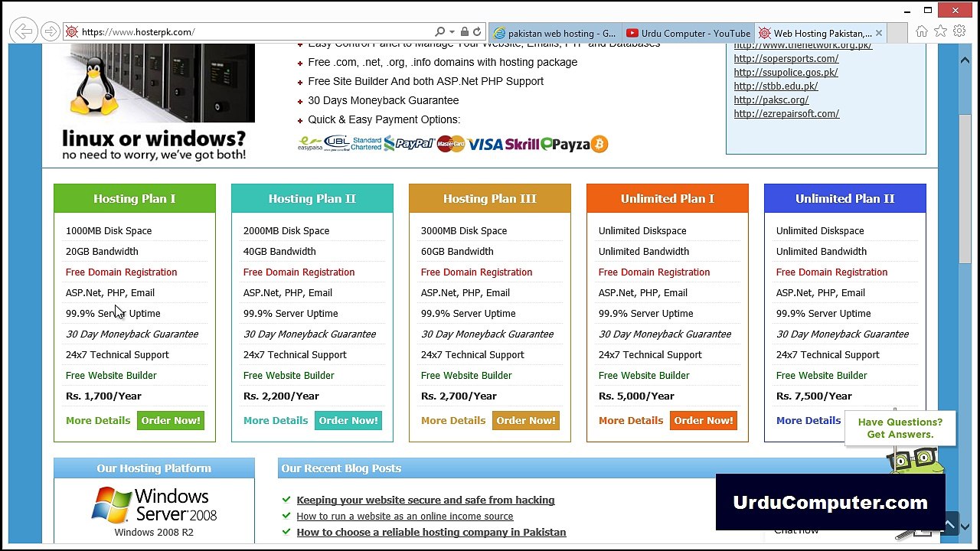Screen dimensions: 980x551
Task: Close the Web Hosting Pakistan tab
Action: coord(879,33)
